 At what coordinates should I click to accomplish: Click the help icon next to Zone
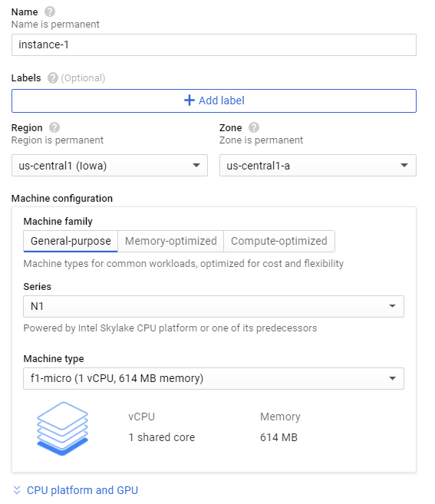point(254,127)
